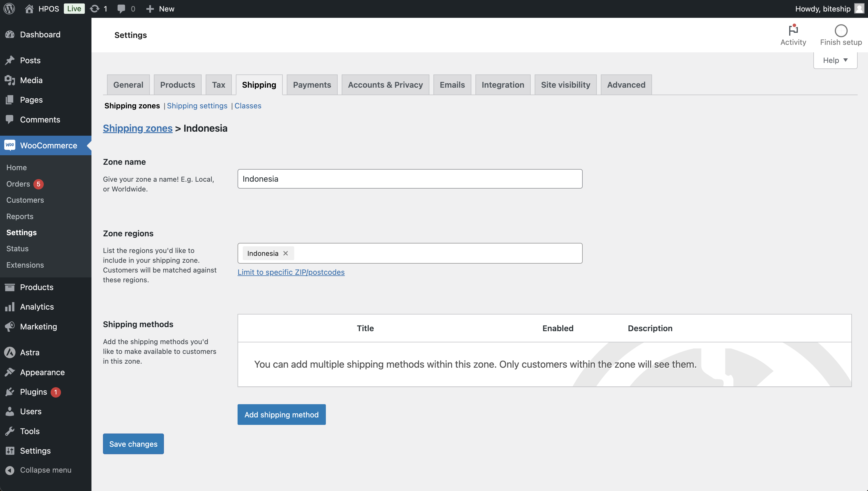Remove the Indonesia region tag
Viewport: 868px width, 491px height.
tap(285, 253)
